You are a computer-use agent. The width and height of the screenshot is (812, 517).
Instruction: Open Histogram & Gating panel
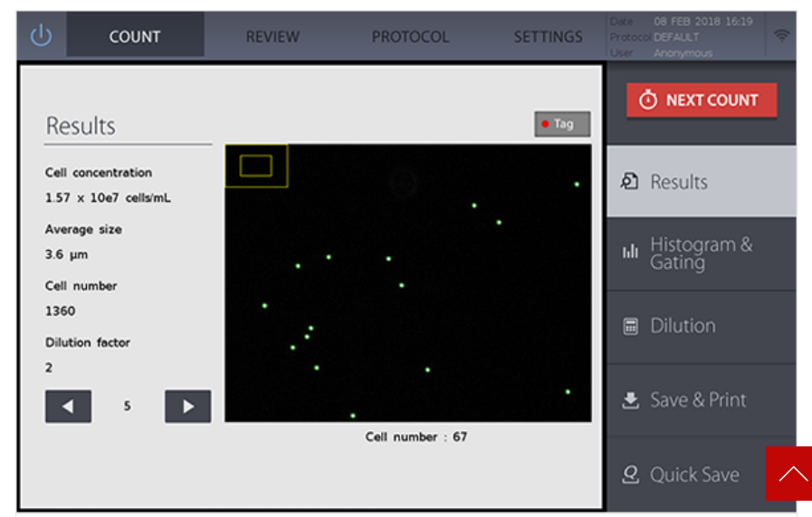pos(702,254)
